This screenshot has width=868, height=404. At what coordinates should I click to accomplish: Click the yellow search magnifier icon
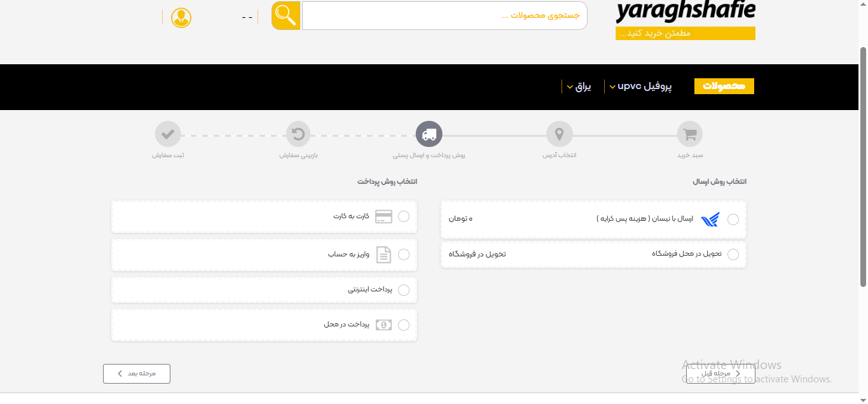pyautogui.click(x=285, y=15)
